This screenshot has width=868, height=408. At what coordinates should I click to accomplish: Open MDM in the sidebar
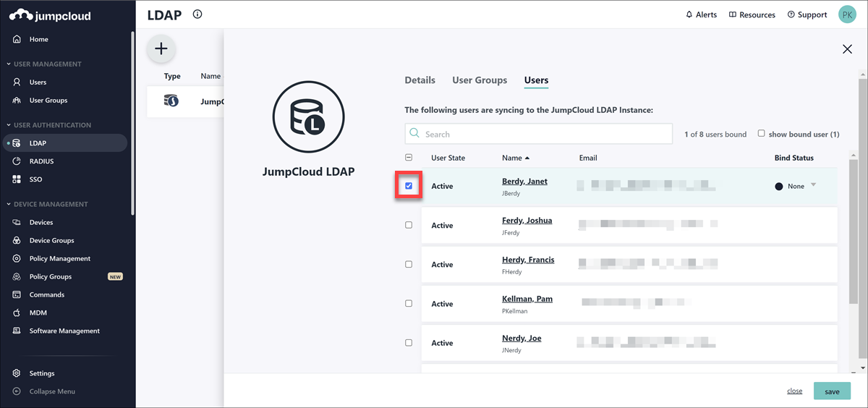point(38,313)
